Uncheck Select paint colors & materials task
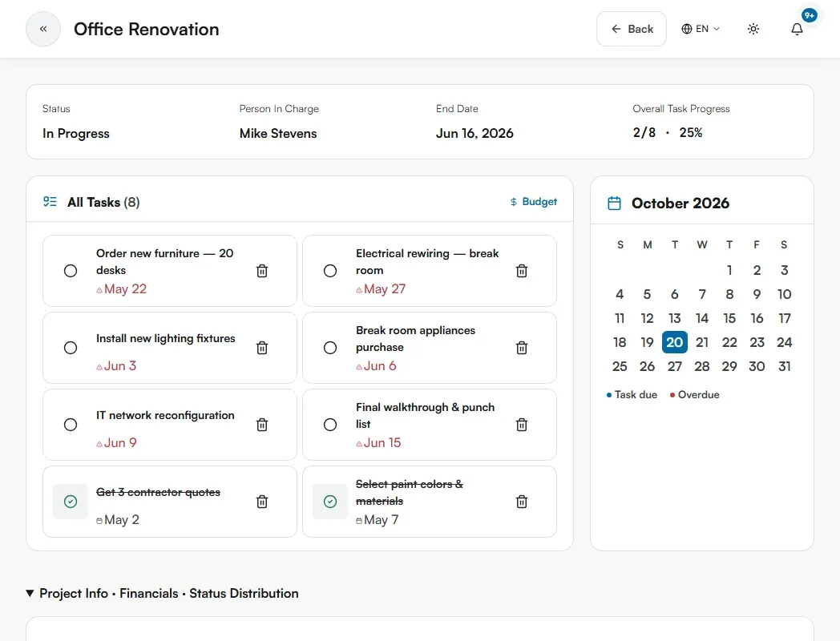 click(330, 502)
